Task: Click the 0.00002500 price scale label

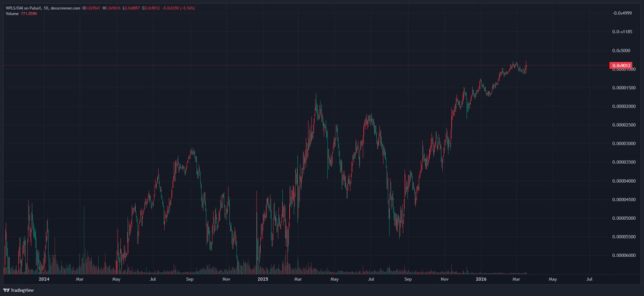Action: (x=625, y=125)
